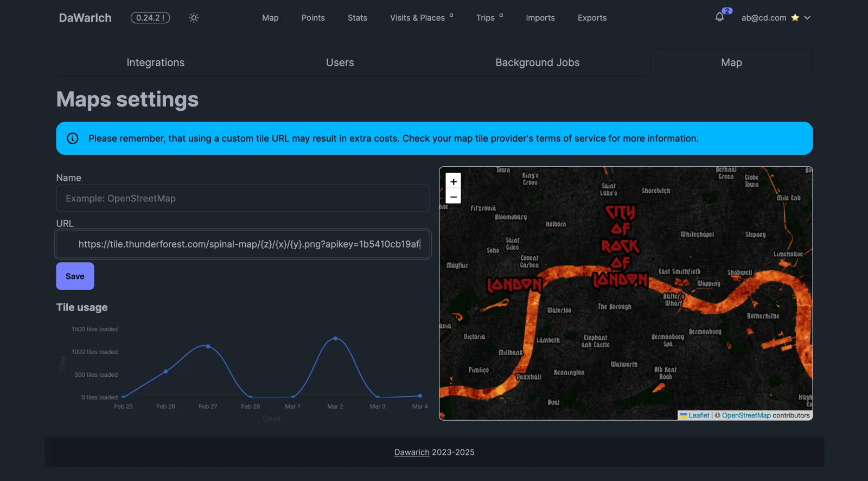Click the 'Whitechapel' label on the map

(x=697, y=235)
